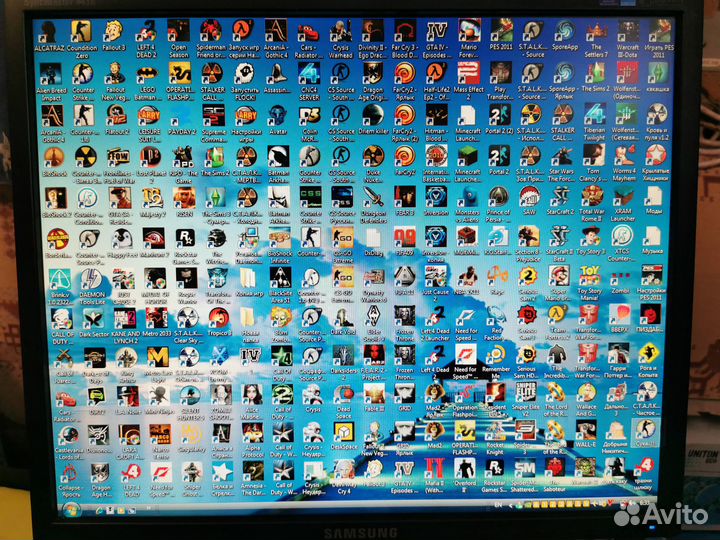Select the Open Season icon
This screenshot has width=720, height=540.
coord(179,31)
